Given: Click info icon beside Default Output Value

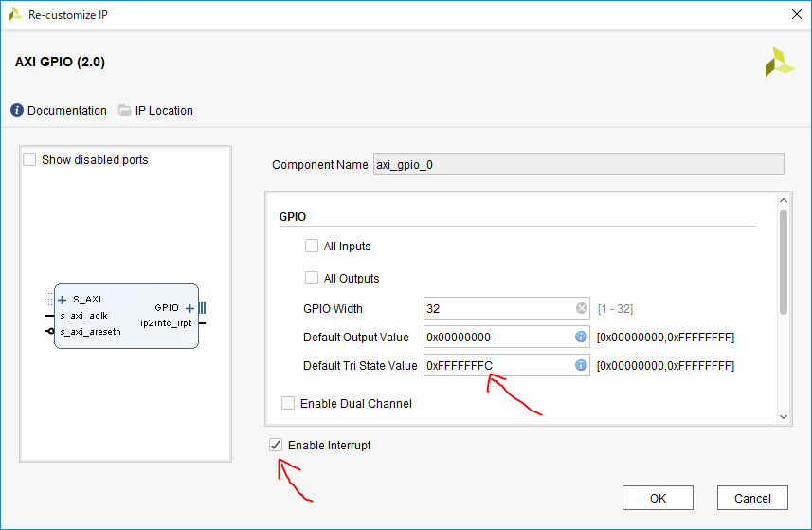Looking at the screenshot, I should tap(581, 337).
